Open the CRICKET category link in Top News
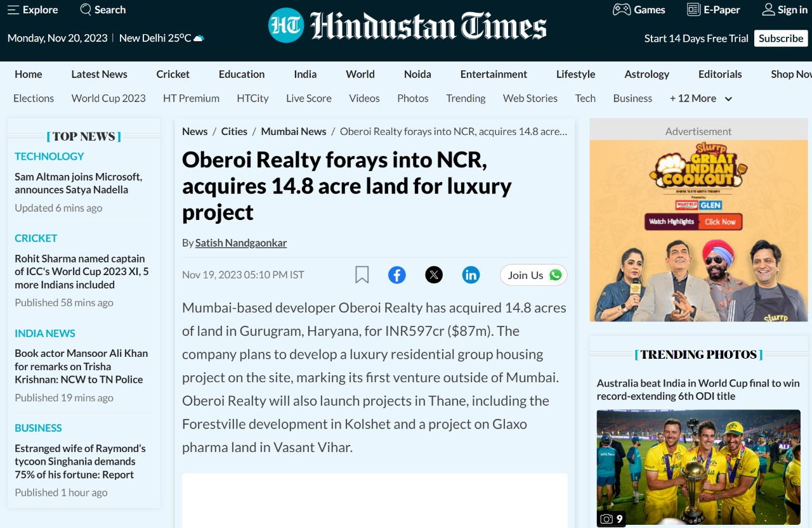This screenshot has width=812, height=528. tap(36, 238)
